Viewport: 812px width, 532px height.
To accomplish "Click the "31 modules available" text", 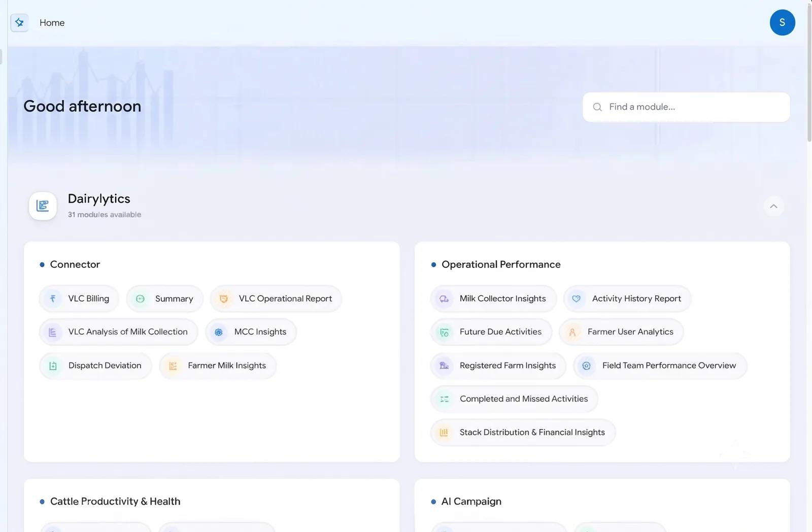I will 105,215.
